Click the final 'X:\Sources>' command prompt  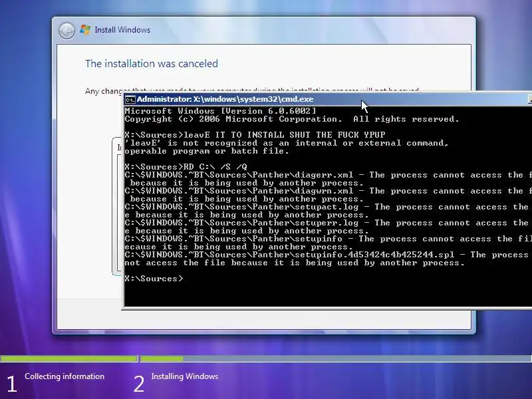coord(154,279)
